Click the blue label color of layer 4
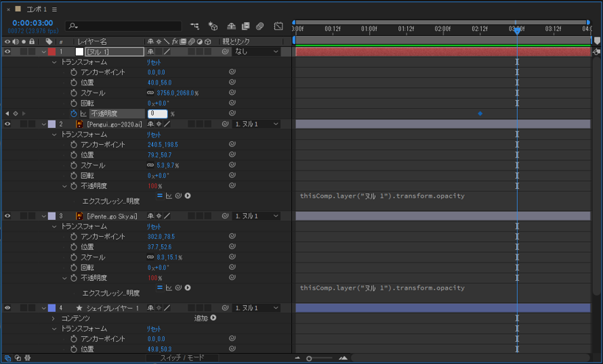This screenshot has width=603, height=364. click(x=51, y=308)
